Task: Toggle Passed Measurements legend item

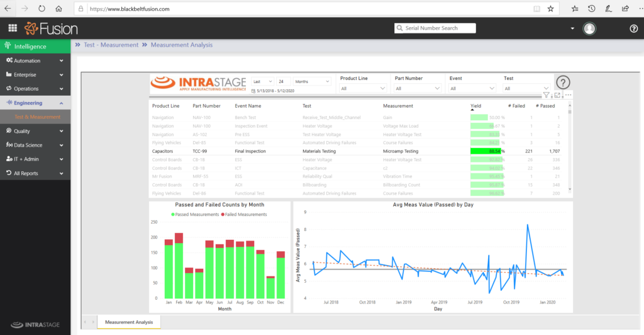Action: coord(195,214)
